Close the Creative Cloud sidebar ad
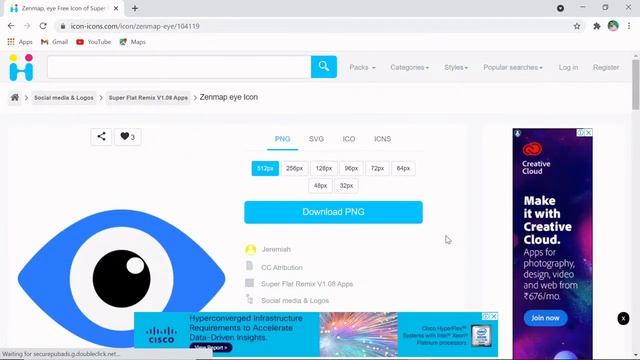Image resolution: width=640 pixels, height=360 pixels. [x=589, y=133]
